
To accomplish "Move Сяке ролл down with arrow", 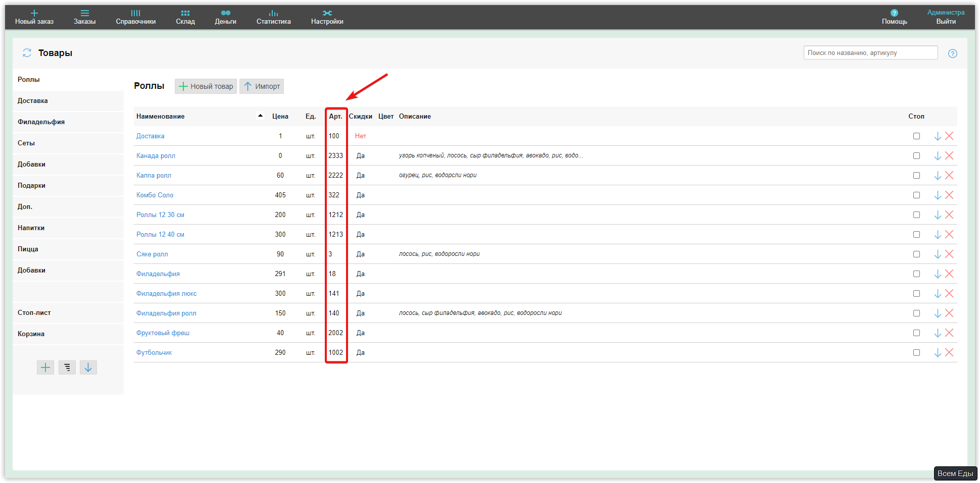I will pyautogui.click(x=938, y=254).
